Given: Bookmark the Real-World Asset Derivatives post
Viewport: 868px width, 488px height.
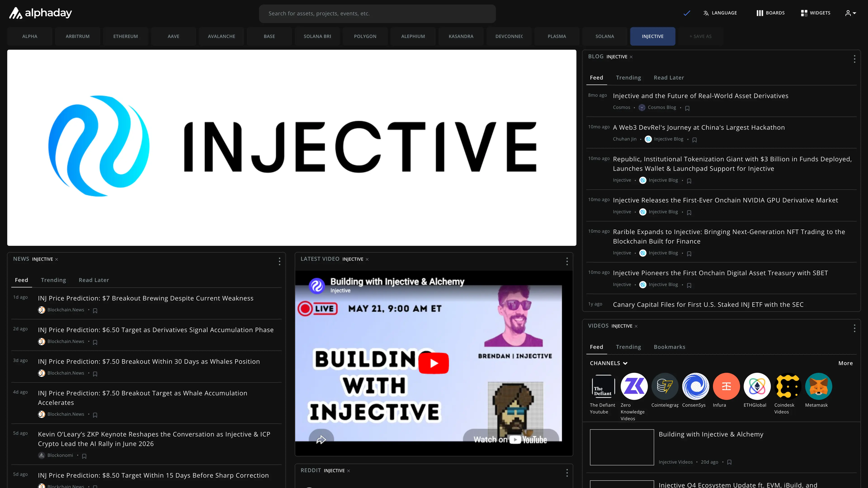Looking at the screenshot, I should (687, 108).
